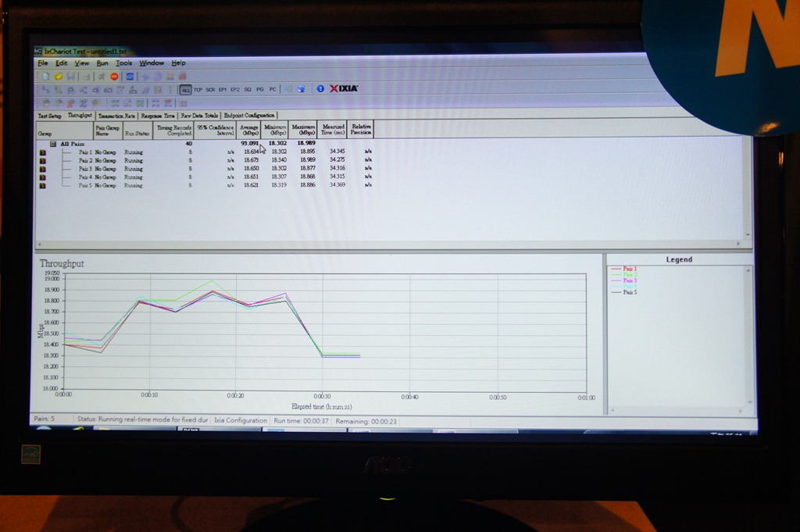Image resolution: width=800 pixels, height=532 pixels.
Task: Click the Pair 3 row endpoint icon
Action: tap(43, 169)
